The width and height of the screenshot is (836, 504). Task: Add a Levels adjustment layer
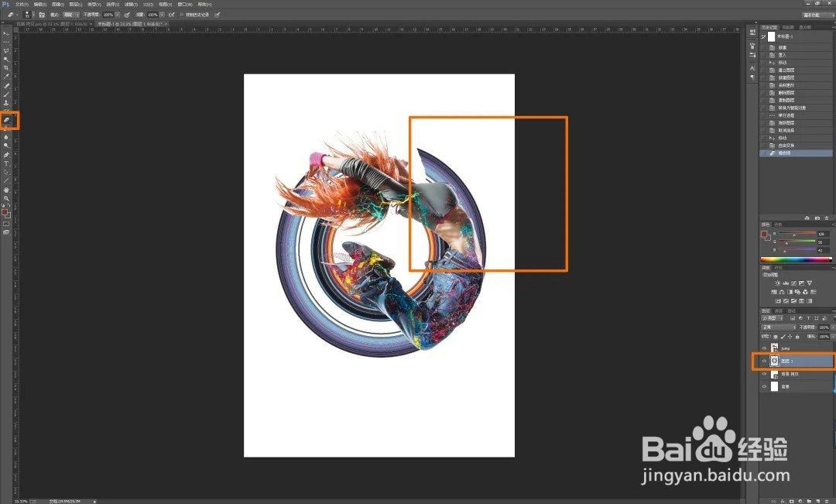pyautogui.click(x=786, y=283)
